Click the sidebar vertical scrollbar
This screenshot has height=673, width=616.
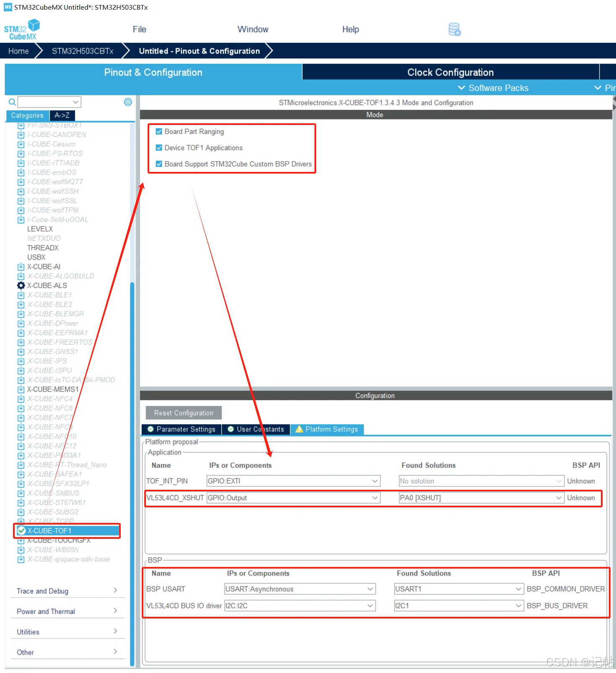(x=133, y=474)
